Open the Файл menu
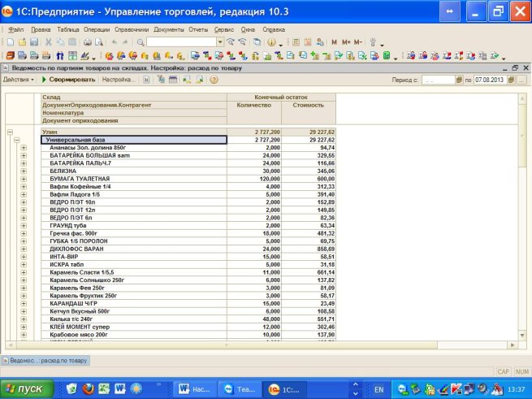The height and width of the screenshot is (399, 532). pyautogui.click(x=16, y=29)
